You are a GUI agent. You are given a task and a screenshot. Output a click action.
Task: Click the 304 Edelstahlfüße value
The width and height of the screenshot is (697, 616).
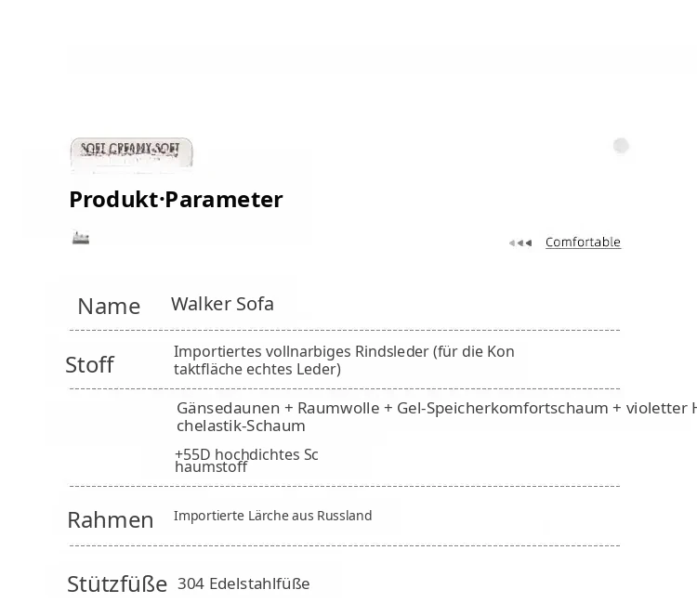coord(243,584)
